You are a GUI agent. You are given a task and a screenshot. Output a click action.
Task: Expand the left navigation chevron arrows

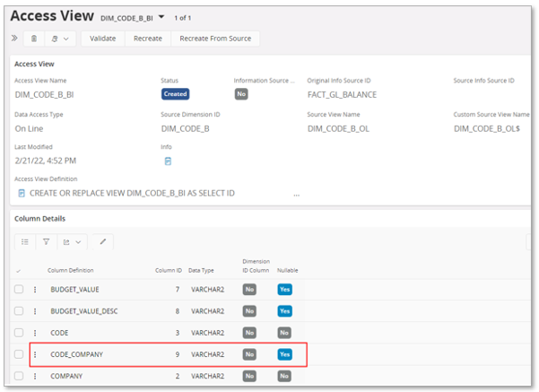click(x=14, y=39)
